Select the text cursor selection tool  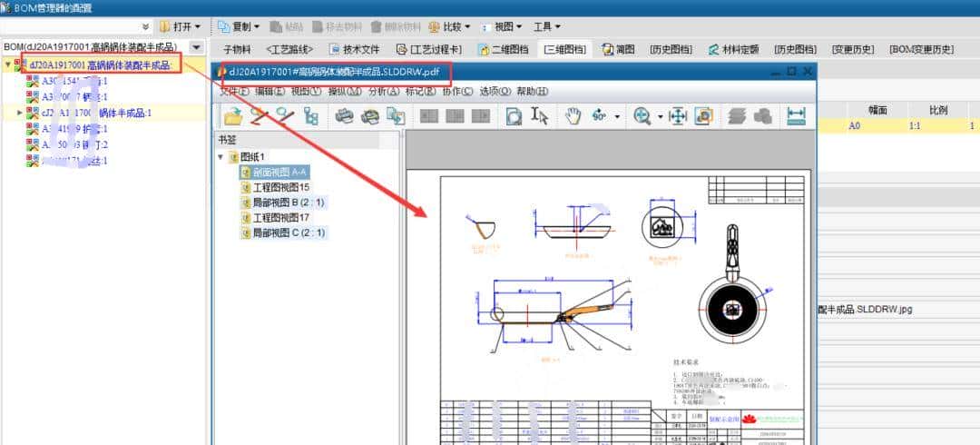point(539,115)
